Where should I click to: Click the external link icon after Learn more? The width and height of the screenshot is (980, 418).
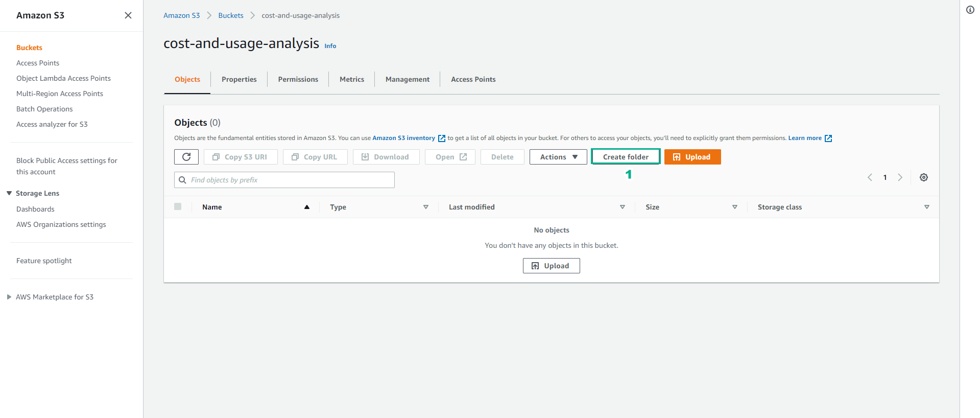click(828, 138)
